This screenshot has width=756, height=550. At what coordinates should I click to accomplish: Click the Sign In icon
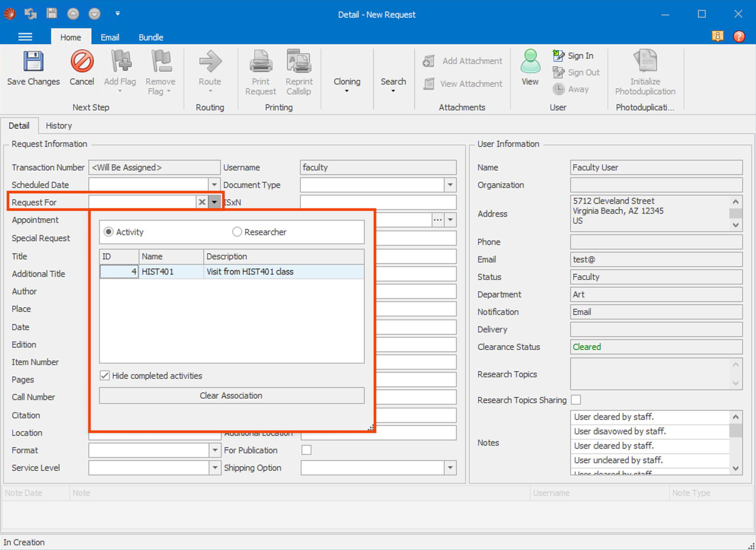coord(558,56)
